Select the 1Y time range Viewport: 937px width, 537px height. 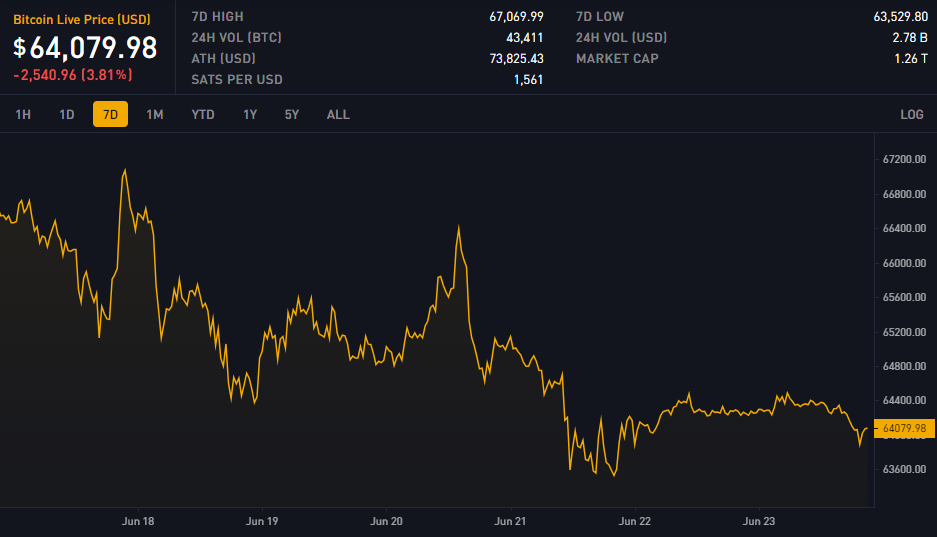coord(250,115)
